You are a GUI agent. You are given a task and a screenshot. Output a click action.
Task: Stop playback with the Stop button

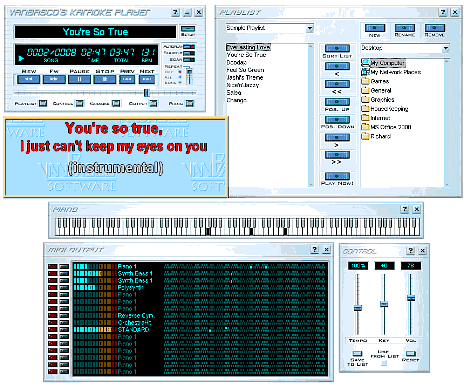coord(105,79)
